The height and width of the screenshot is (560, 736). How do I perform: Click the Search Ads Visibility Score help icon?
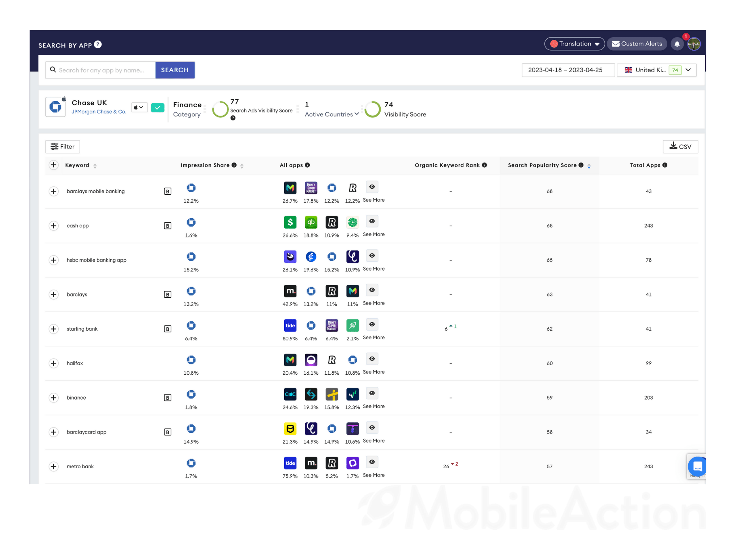coord(233,118)
